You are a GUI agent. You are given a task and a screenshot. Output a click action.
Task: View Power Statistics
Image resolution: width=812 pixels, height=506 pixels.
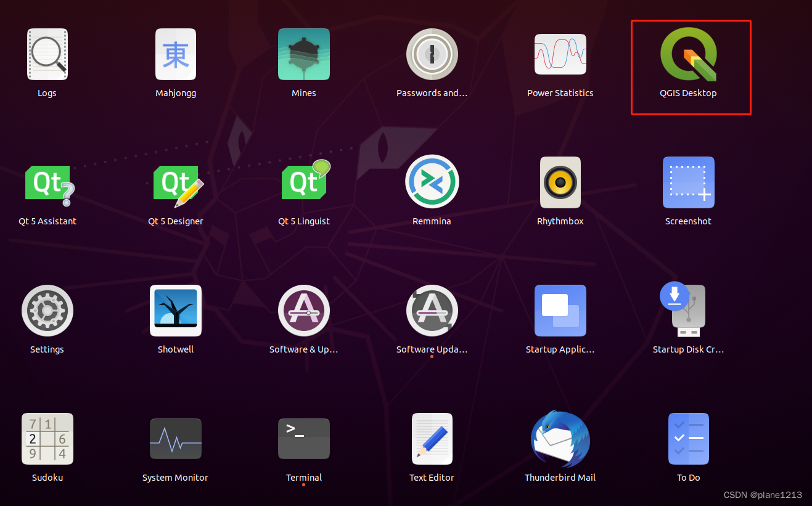tap(560, 54)
